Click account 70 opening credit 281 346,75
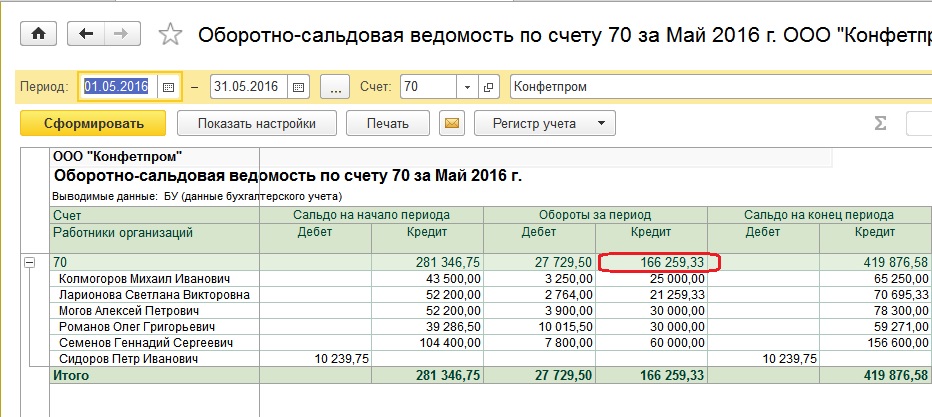The height and width of the screenshot is (417, 932). 427,262
